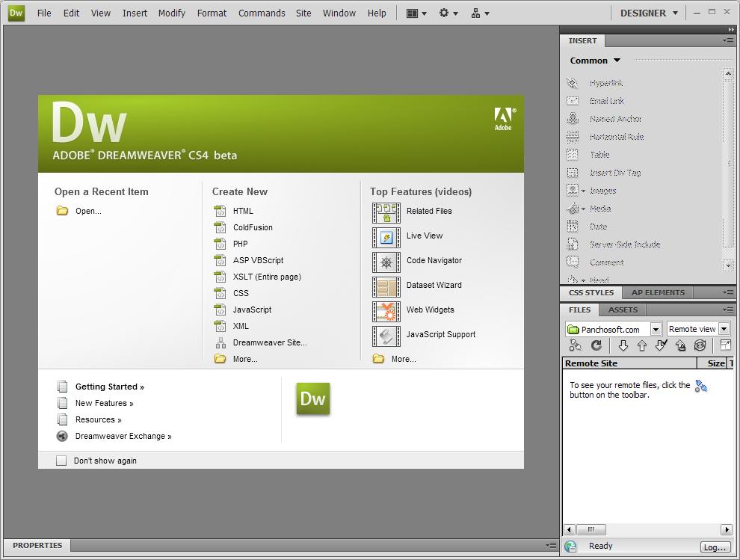740x560 pixels.
Task: Switch to the Assets tab
Action: click(x=623, y=310)
